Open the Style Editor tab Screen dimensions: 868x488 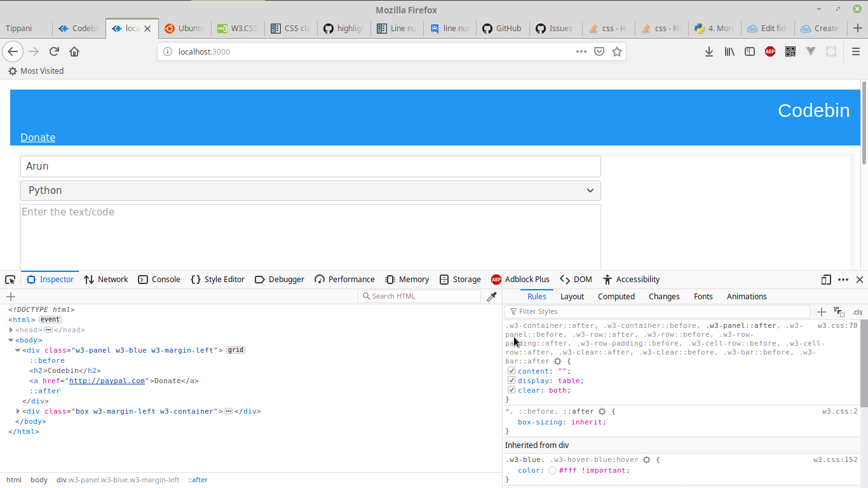[217, 280]
